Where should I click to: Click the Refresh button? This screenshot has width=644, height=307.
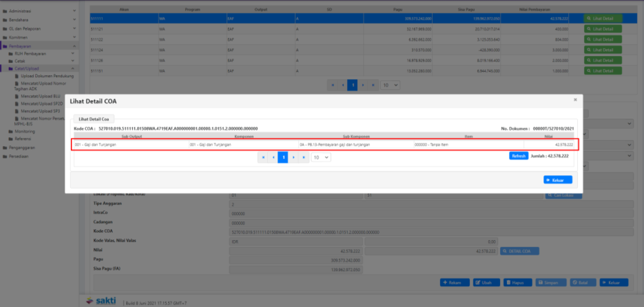pos(518,156)
